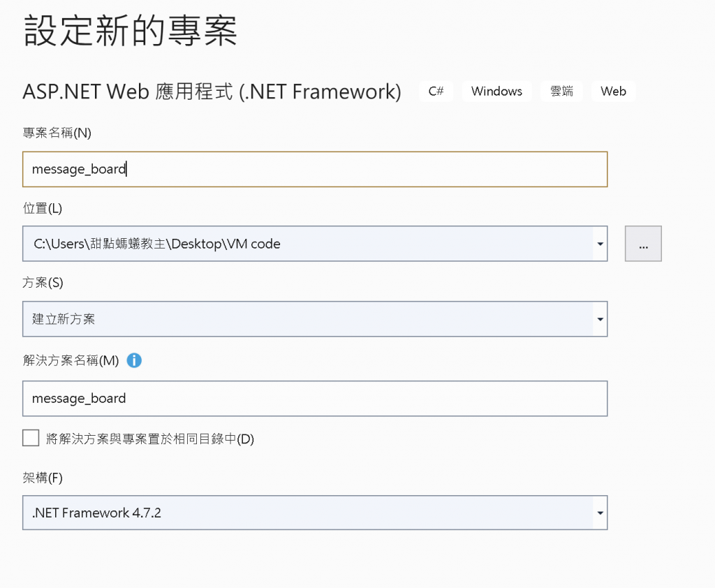Expand the framework version dropdown arrow
715x588 pixels.
click(600, 513)
